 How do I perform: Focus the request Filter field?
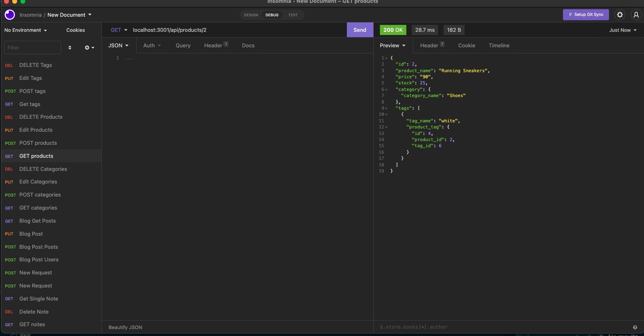click(33, 48)
